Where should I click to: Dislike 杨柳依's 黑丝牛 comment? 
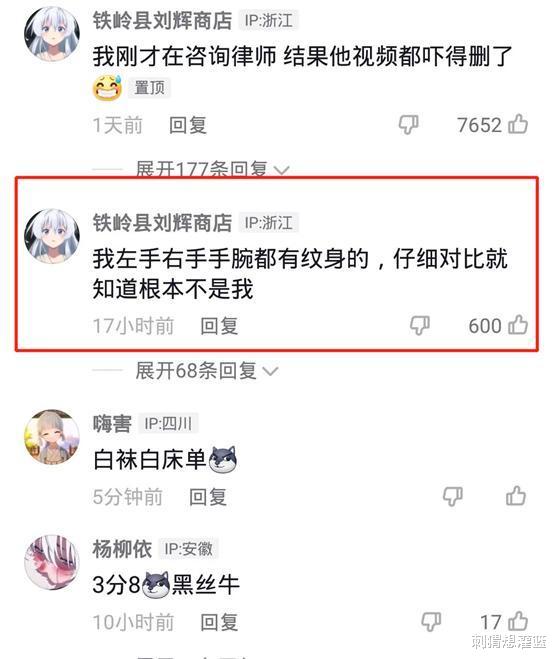pyautogui.click(x=431, y=622)
